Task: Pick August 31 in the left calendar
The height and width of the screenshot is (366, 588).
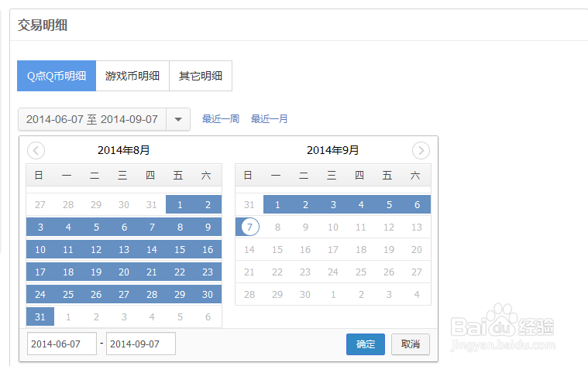Action: (x=40, y=317)
